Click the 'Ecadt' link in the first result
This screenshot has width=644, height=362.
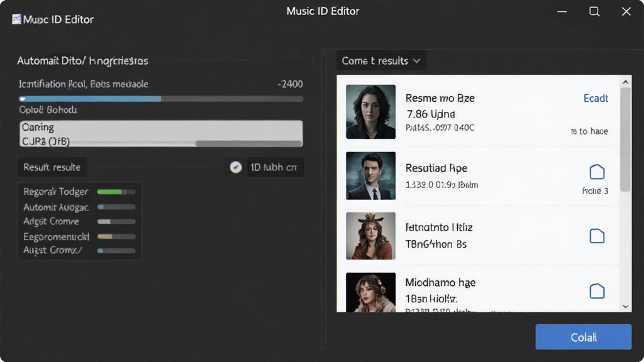click(596, 98)
